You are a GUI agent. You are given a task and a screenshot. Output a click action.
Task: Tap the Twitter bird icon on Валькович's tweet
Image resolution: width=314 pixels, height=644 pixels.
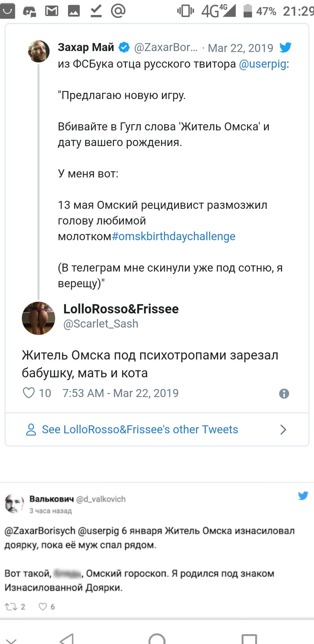(x=303, y=496)
